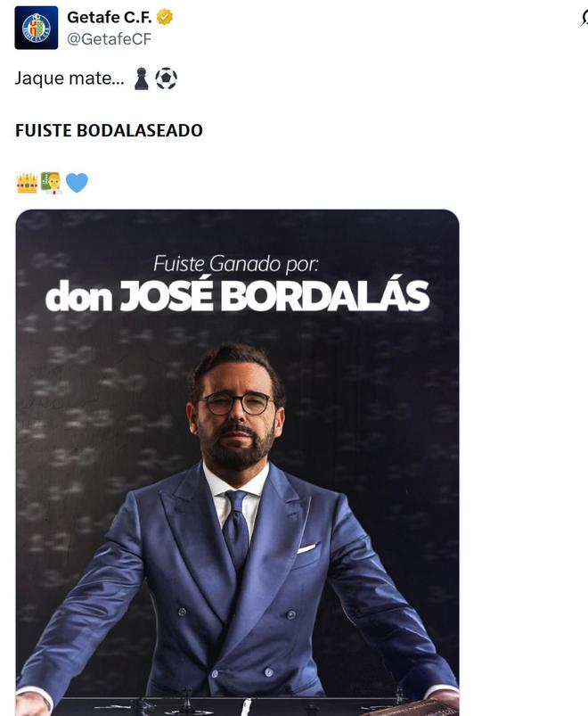
Task: Click the gold verified badge
Action: pos(165,17)
